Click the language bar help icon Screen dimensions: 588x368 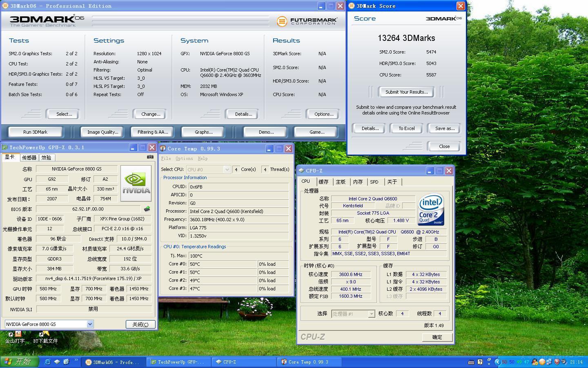coord(480,362)
